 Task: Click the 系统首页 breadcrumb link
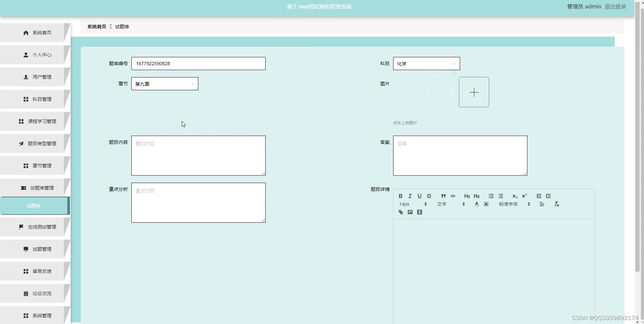click(x=97, y=27)
